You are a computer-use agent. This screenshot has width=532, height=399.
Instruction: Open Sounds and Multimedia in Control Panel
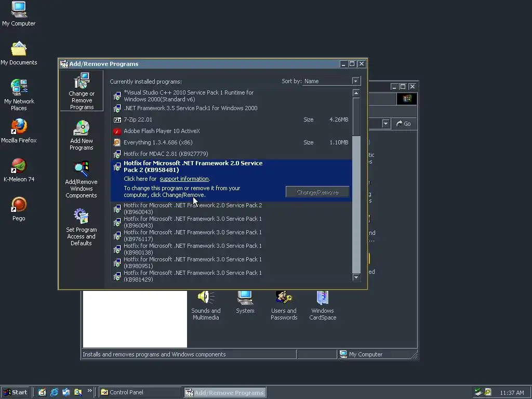point(206,305)
